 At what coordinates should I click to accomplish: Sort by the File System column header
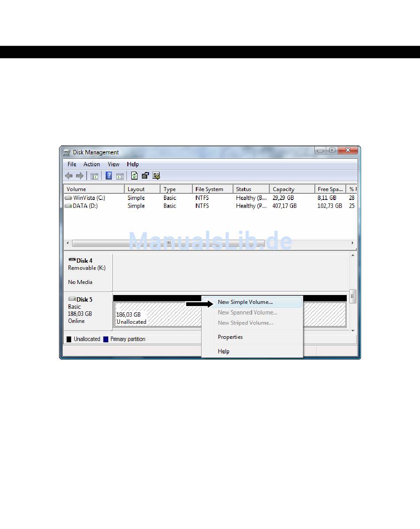(x=213, y=189)
